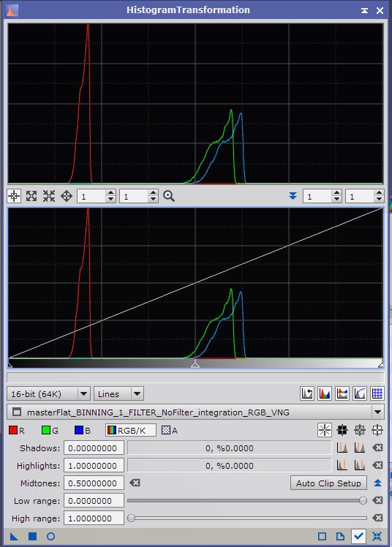Viewport: 392px width, 547px height.
Task: Click the Shadows value field
Action: coord(94,448)
